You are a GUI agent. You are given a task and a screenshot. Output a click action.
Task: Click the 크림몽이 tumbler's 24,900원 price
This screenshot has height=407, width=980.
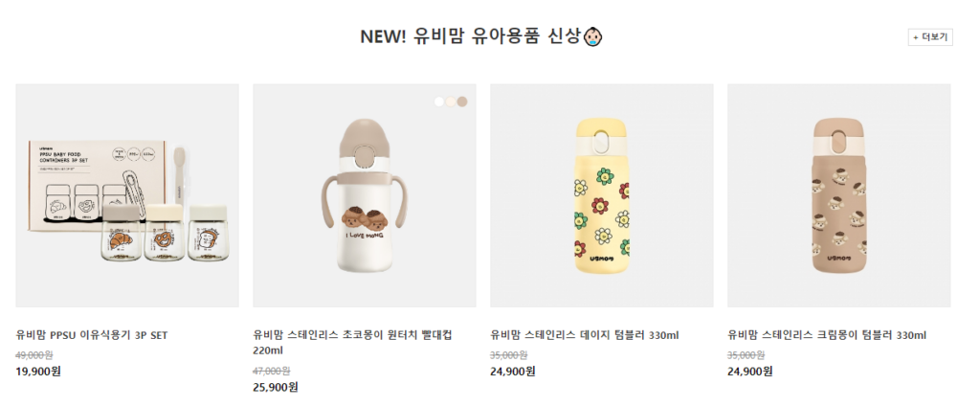[x=750, y=372]
